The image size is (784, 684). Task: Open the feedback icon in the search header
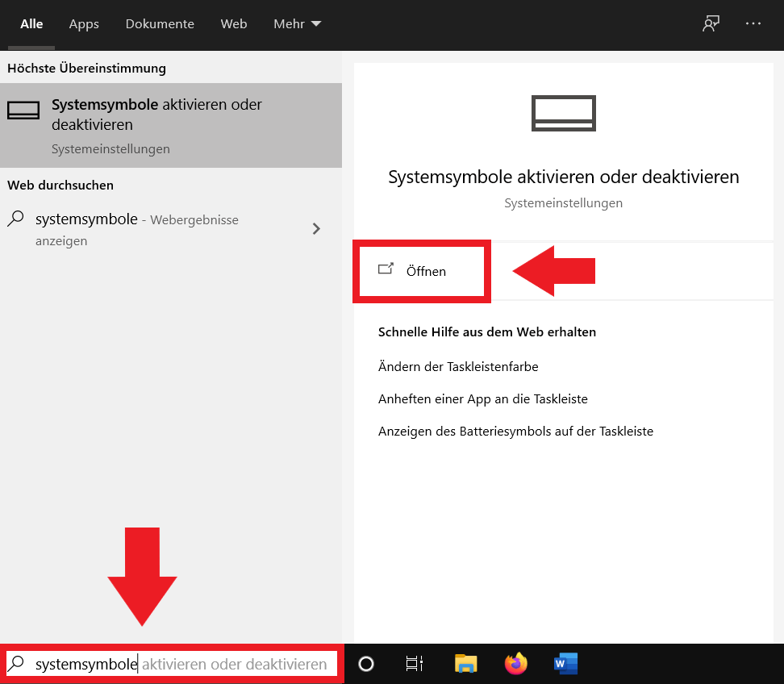coord(711,24)
